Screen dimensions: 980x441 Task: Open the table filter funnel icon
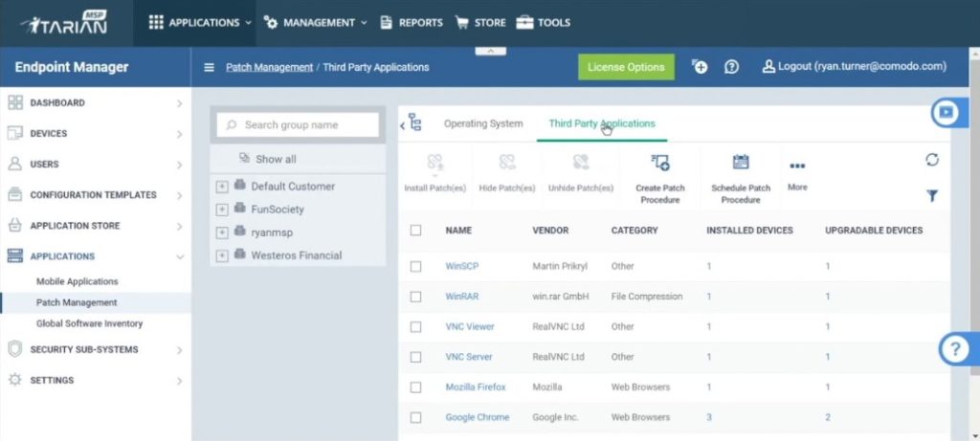932,196
